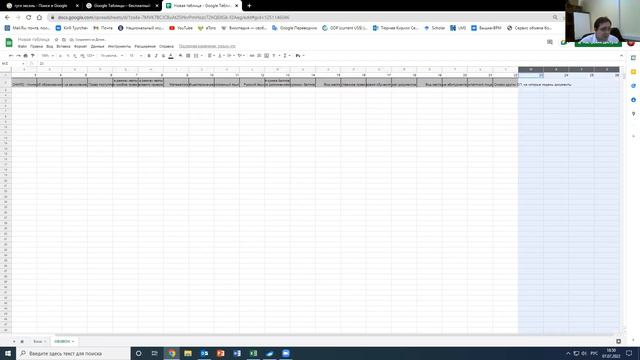
Task: Open the zoom level dropdown
Action: (x=47, y=56)
